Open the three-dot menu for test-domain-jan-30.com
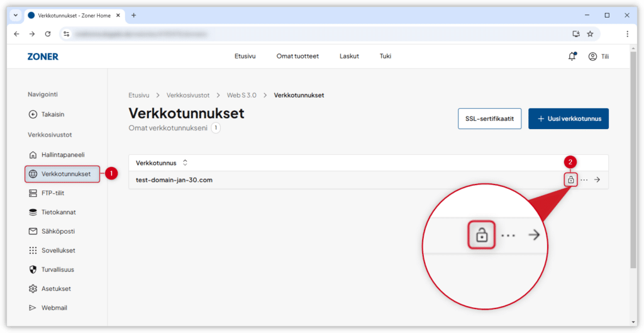Screen dimensions: 644x333 point(584,180)
